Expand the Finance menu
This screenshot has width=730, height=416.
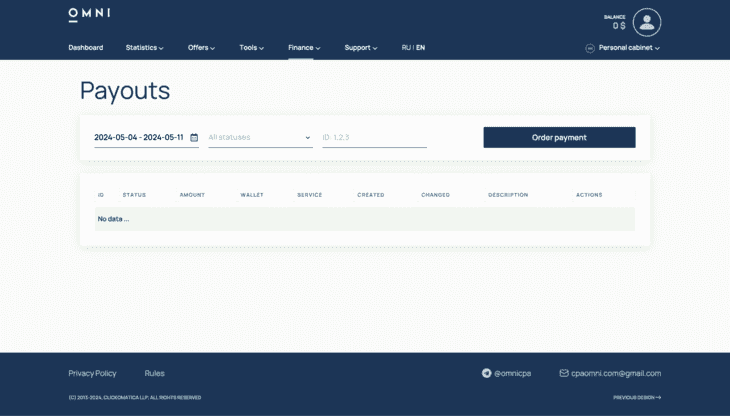pos(304,47)
